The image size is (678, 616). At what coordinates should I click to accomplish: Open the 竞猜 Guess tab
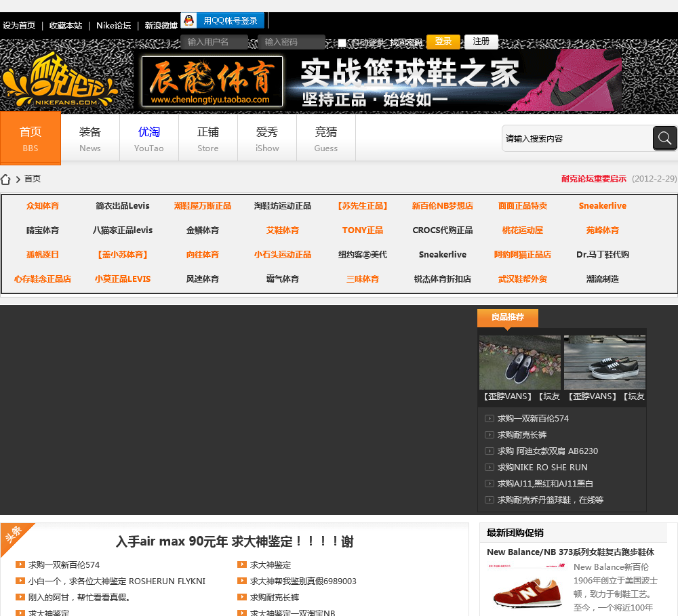(326, 138)
